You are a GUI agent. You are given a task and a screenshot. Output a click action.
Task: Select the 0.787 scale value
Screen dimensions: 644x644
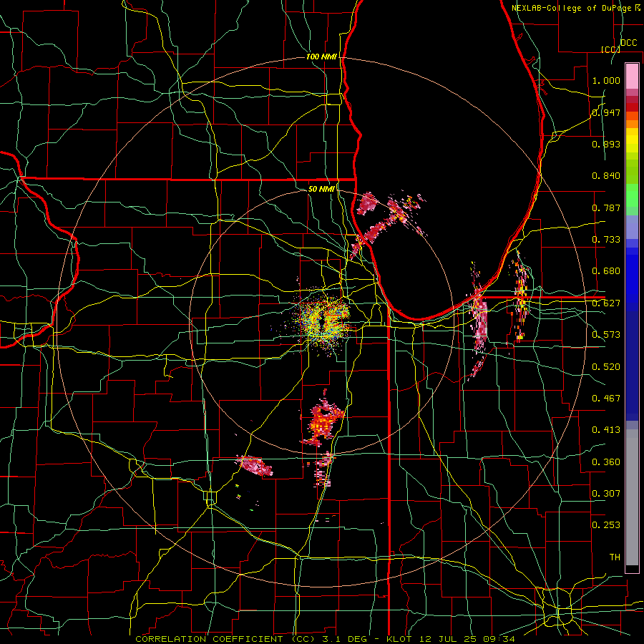coord(606,208)
